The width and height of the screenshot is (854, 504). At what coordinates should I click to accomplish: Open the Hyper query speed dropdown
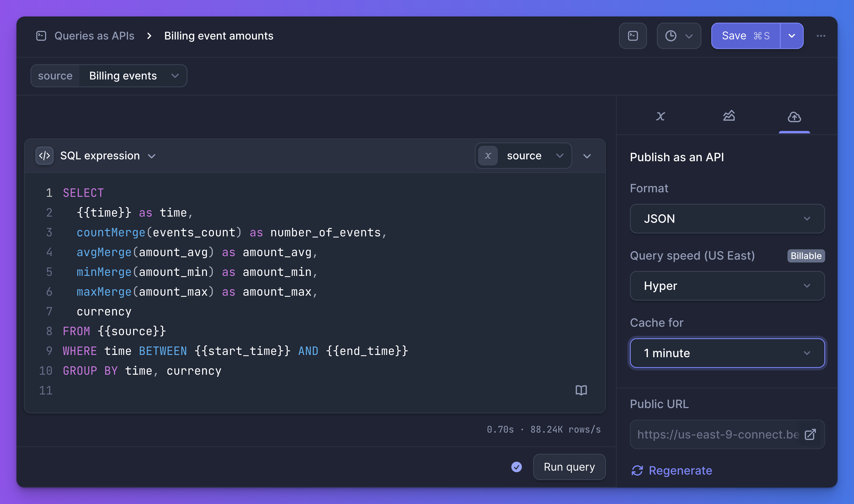pyautogui.click(x=727, y=286)
